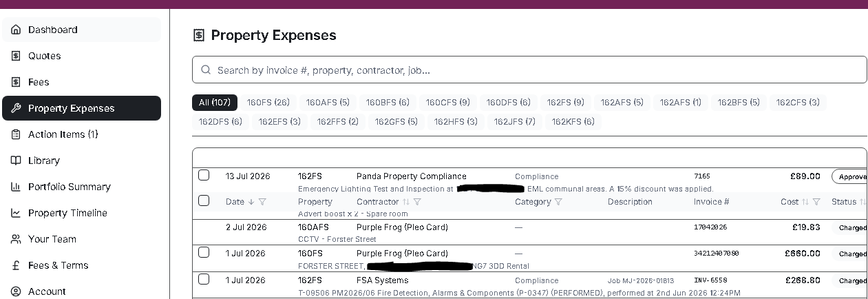Click the Account user circle icon
This screenshot has height=299, width=868.
point(16,291)
